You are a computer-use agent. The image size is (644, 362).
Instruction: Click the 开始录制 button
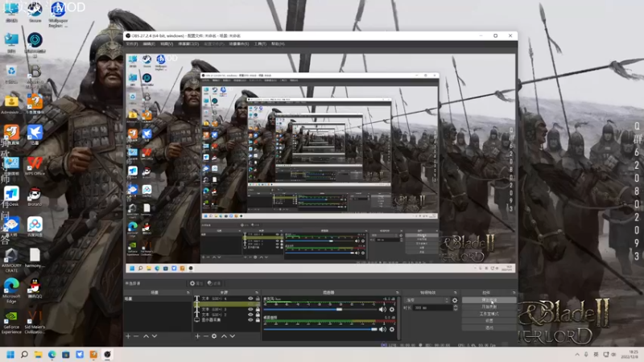point(489,307)
